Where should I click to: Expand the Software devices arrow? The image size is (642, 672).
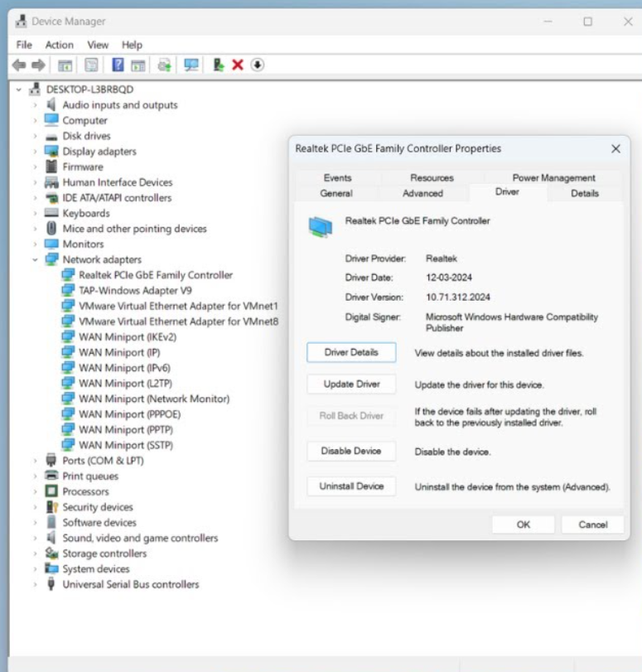click(x=35, y=522)
